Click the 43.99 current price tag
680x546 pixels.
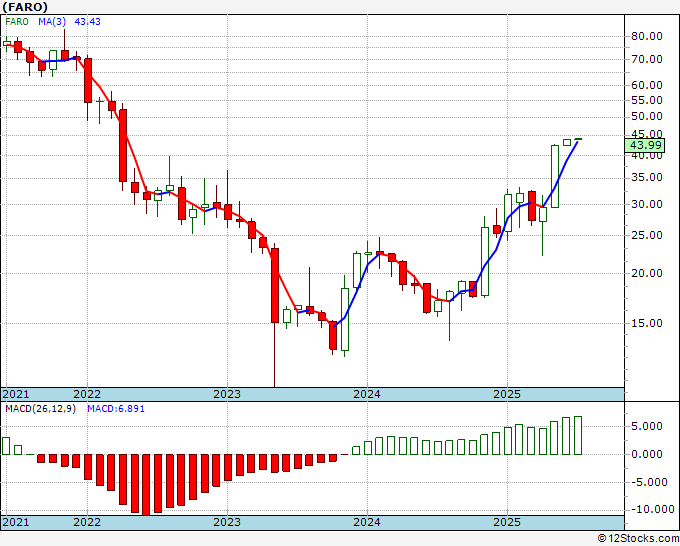point(645,145)
